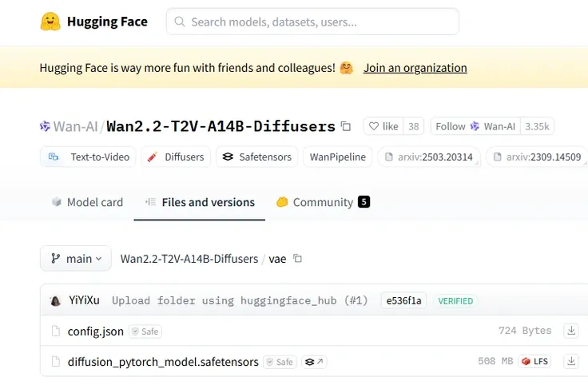This screenshot has height=385, width=588.
Task: Download config.json with the download icon
Action: click(571, 331)
